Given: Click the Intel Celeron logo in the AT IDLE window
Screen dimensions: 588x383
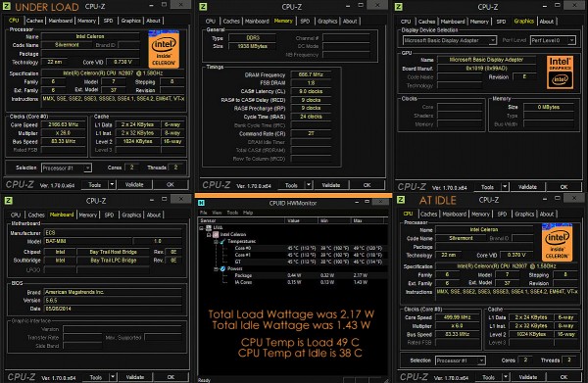Looking at the screenshot, I should (557, 242).
